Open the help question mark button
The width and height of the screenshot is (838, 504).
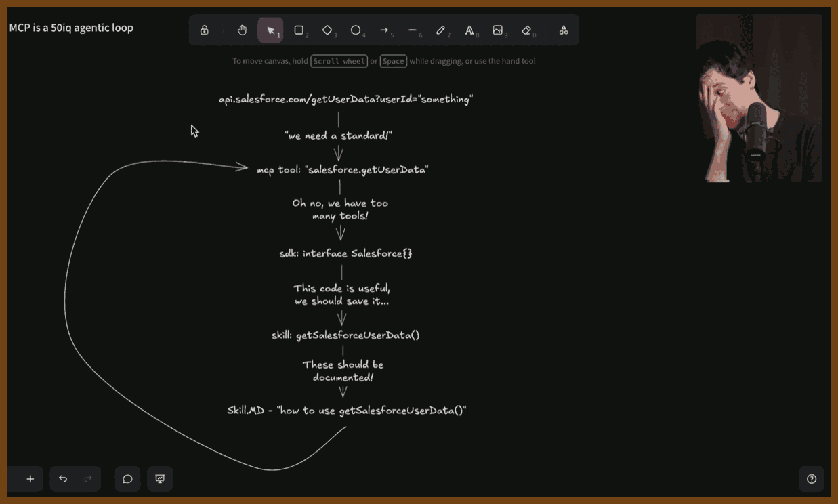812,479
